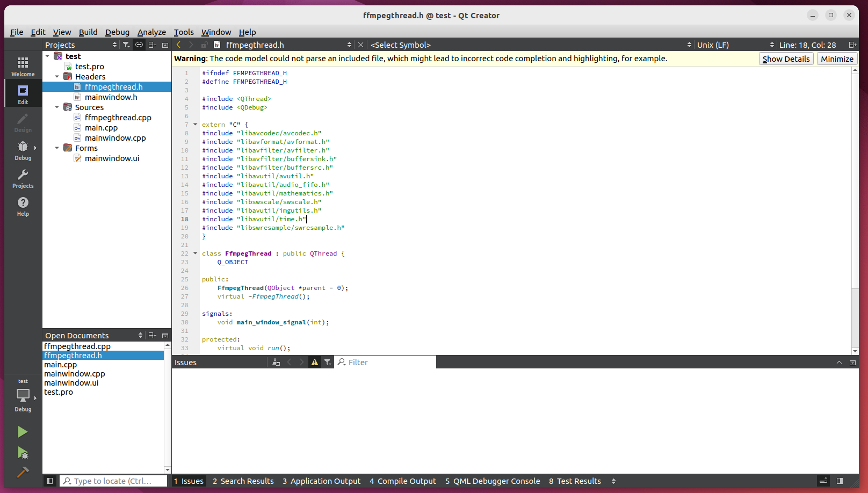
Task: Toggle left sidebar visibility
Action: pos(49,481)
